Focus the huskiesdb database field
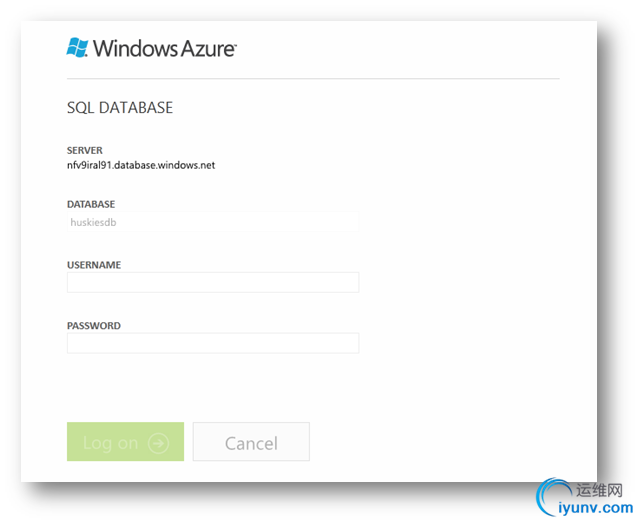639x524 pixels. click(213, 222)
